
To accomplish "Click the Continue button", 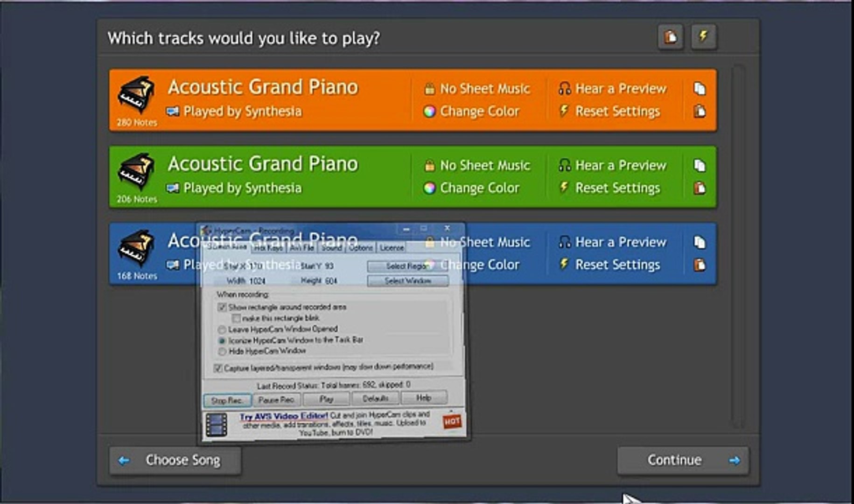I will click(683, 460).
